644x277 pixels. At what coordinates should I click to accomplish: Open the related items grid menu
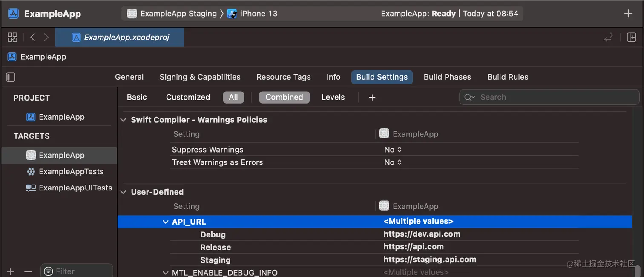[12, 38]
